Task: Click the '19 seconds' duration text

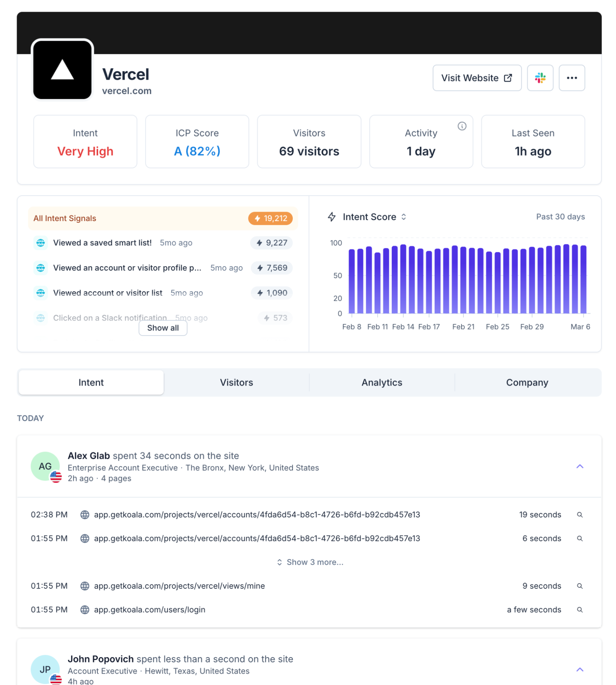Action: 540,514
